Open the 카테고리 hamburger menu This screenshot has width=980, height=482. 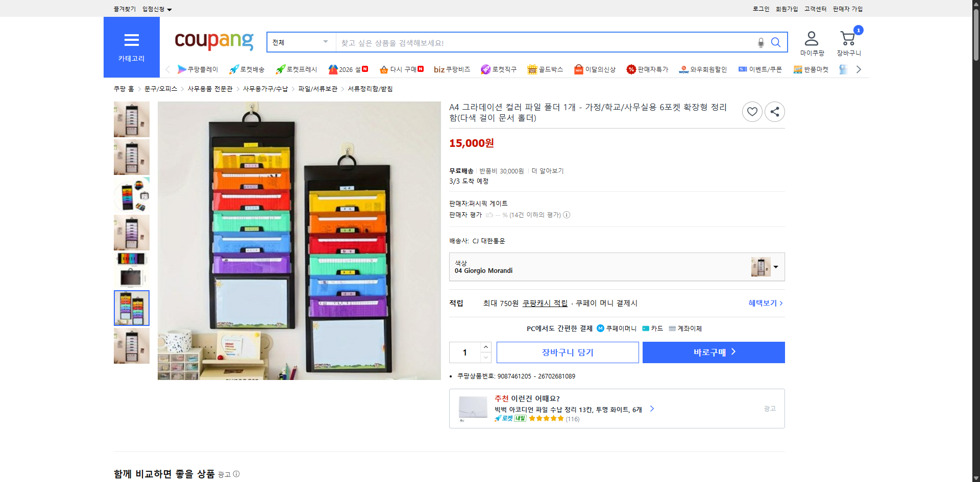[131, 40]
